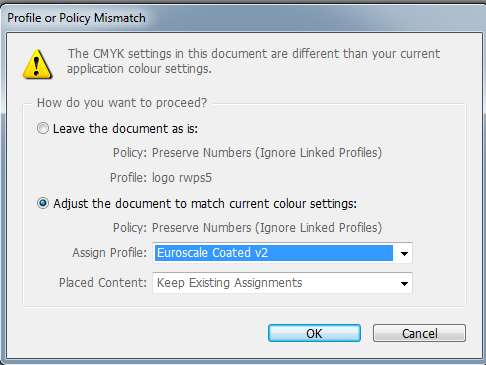Click the yellow warning triangle icon
This screenshot has width=486, height=365.
coord(37,64)
